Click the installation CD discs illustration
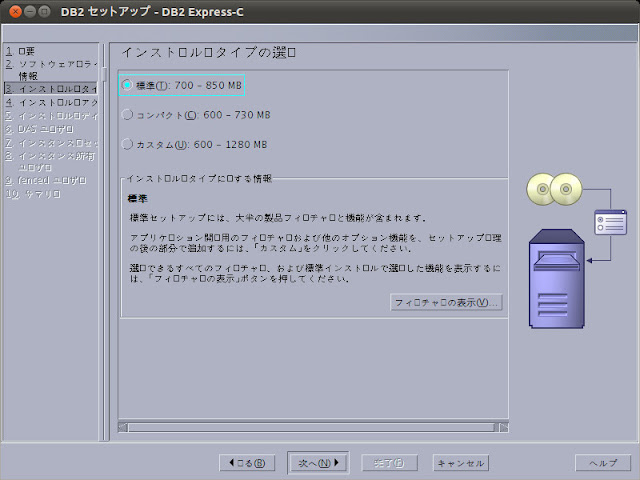This screenshot has height=480, width=640. tap(554, 189)
